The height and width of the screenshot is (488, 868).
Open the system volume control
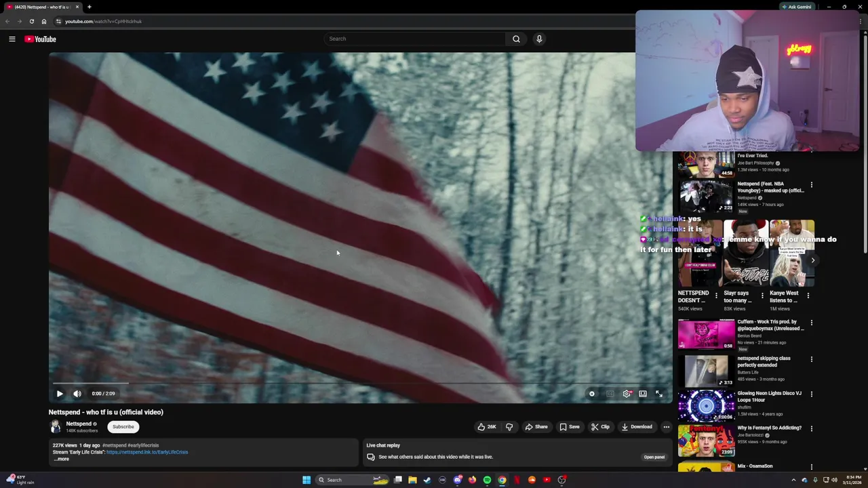tap(835, 480)
